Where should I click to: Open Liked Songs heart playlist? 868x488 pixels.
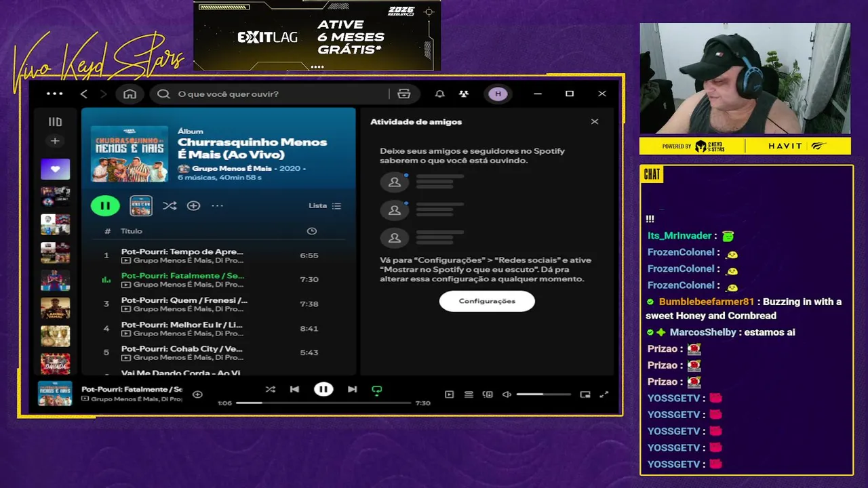pyautogui.click(x=55, y=169)
